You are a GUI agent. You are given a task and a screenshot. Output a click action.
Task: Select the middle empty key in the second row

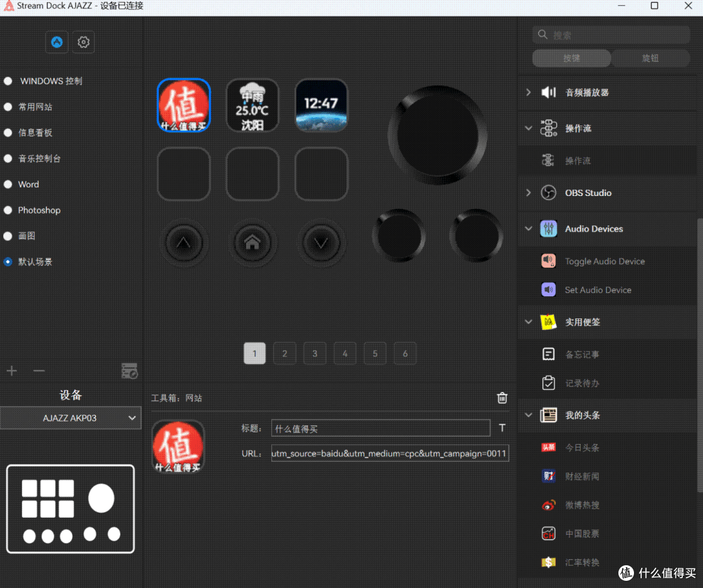pyautogui.click(x=253, y=174)
